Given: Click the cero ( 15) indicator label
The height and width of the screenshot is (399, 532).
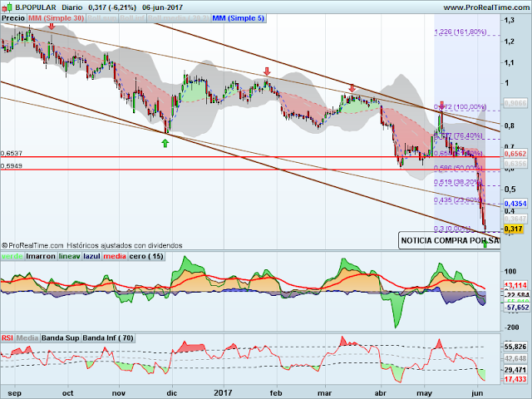Looking at the screenshot, I should coord(146,256).
